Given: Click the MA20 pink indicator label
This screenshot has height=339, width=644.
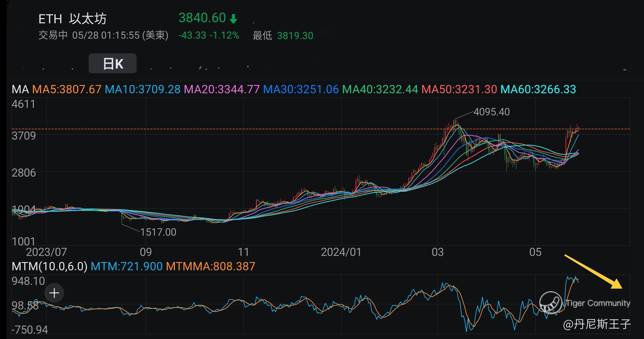Looking at the screenshot, I should (x=222, y=89).
